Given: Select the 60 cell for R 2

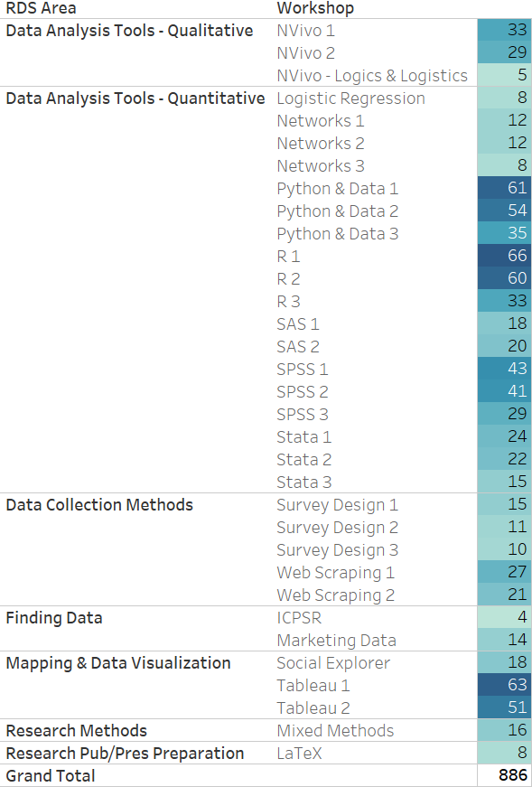Looking at the screenshot, I should pos(504,278).
